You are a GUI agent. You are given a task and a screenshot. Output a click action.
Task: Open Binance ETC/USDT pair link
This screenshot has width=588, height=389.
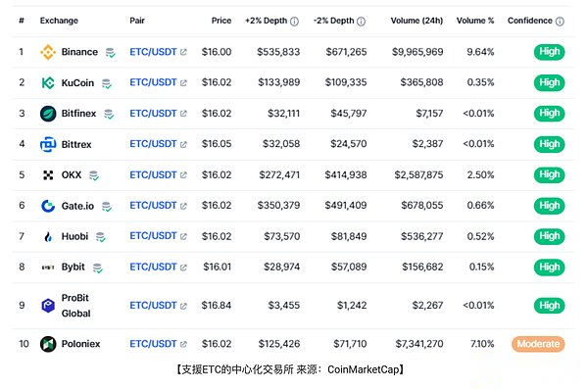click(x=153, y=52)
